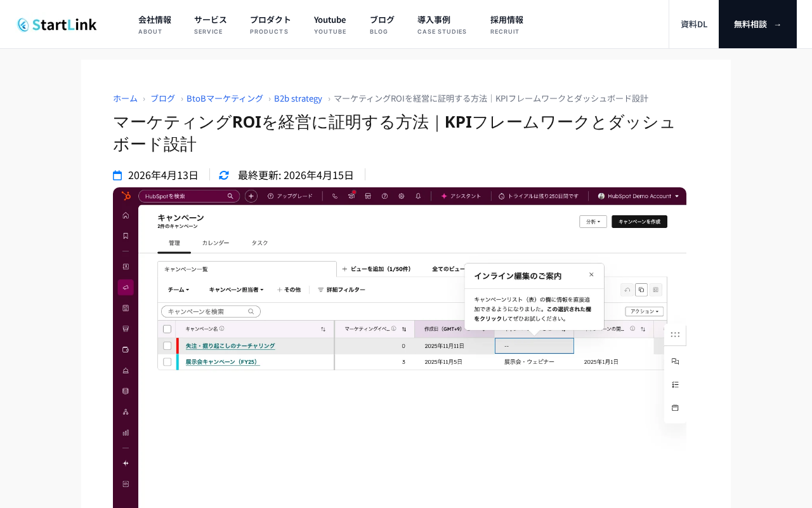Click the copy icon above table
This screenshot has height=508, width=812.
click(x=641, y=290)
